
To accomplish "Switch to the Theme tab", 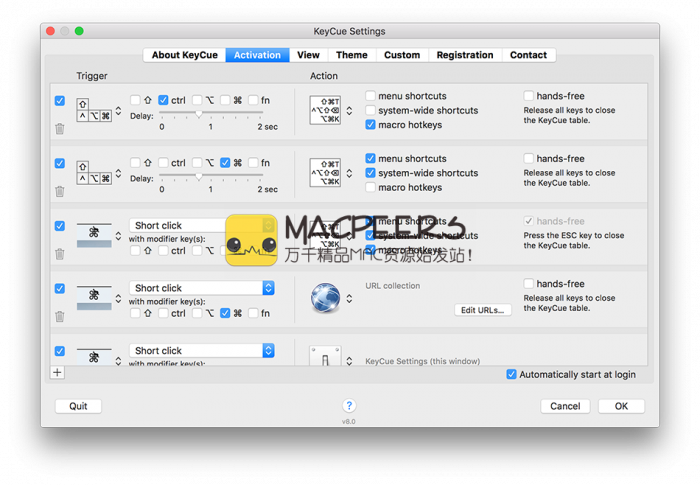I will click(351, 55).
